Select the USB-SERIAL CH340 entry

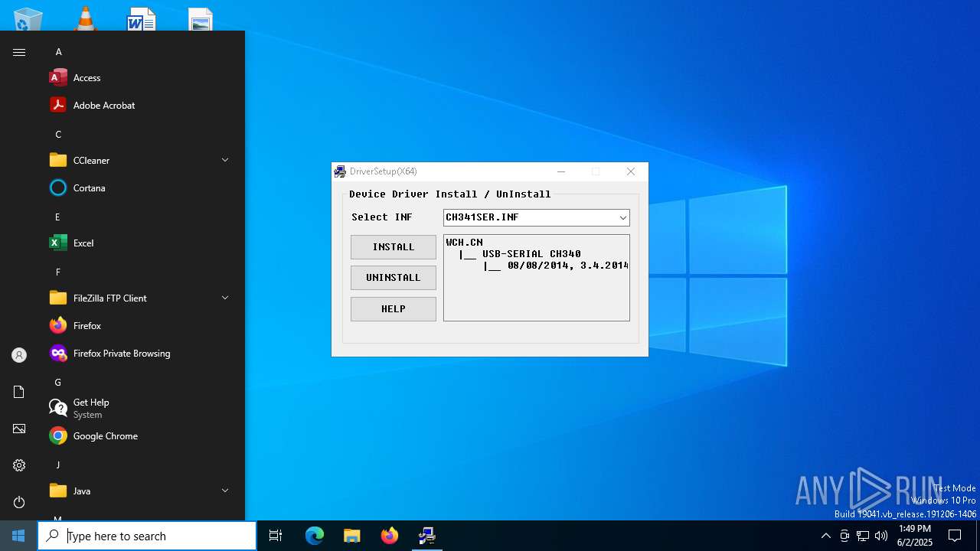click(x=531, y=253)
